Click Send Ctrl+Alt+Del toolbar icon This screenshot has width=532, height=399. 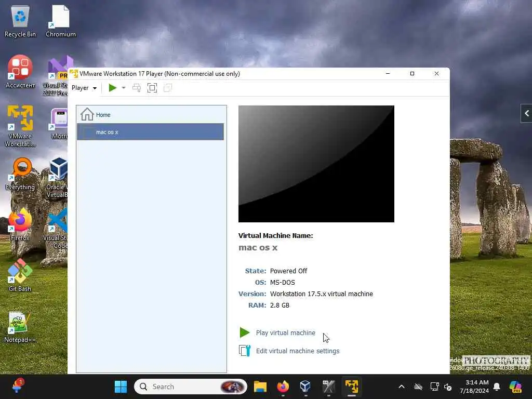137,88
